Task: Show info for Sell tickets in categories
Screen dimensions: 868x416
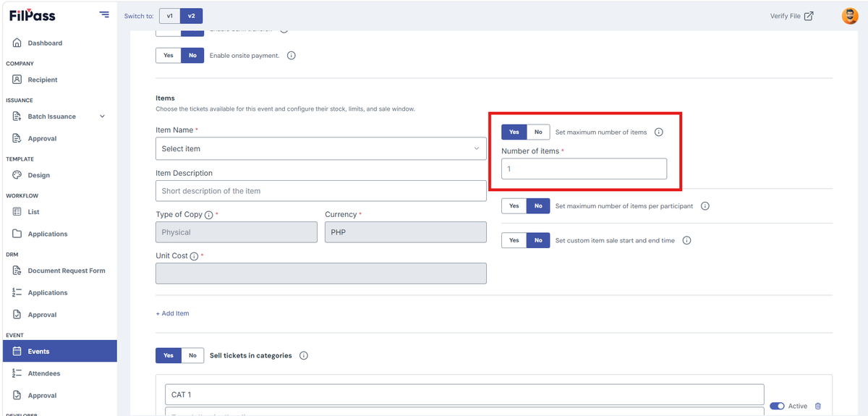Action: click(303, 355)
